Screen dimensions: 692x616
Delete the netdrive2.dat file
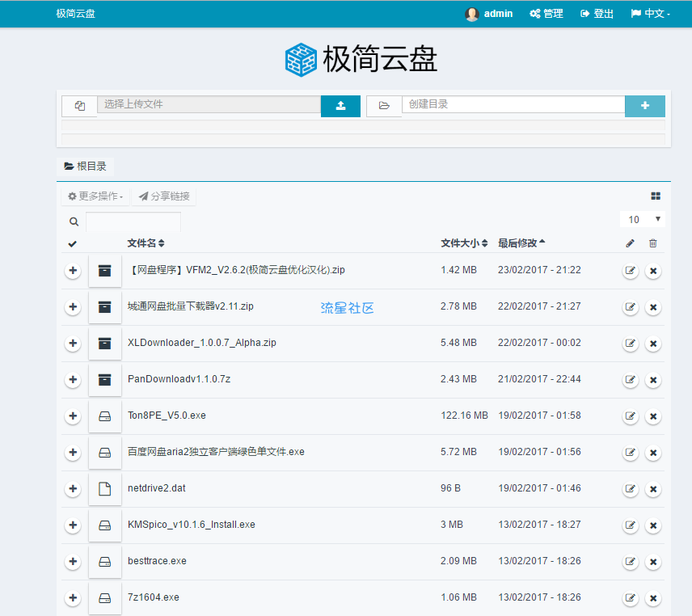click(653, 489)
